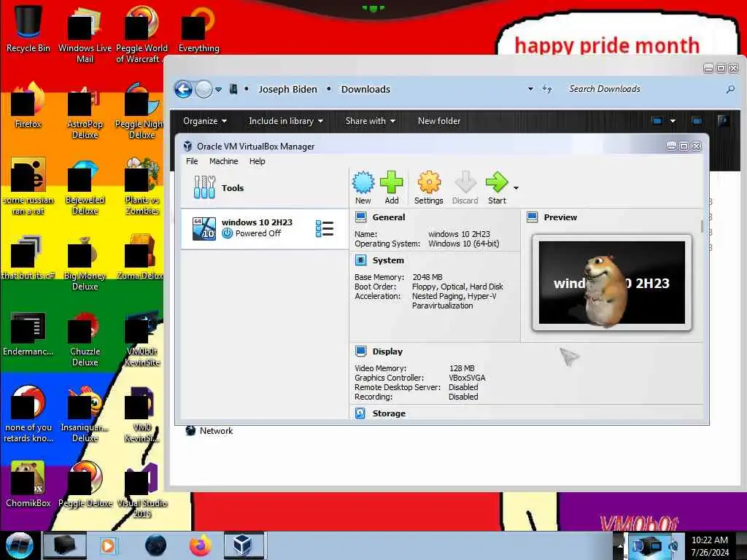
Task: Select the Recycle Bin desktop icon
Action: (x=28, y=28)
